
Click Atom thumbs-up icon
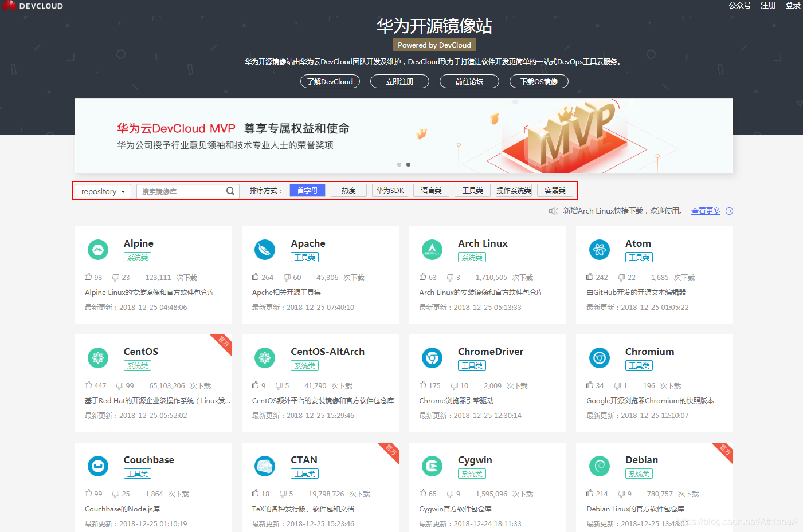coord(590,277)
